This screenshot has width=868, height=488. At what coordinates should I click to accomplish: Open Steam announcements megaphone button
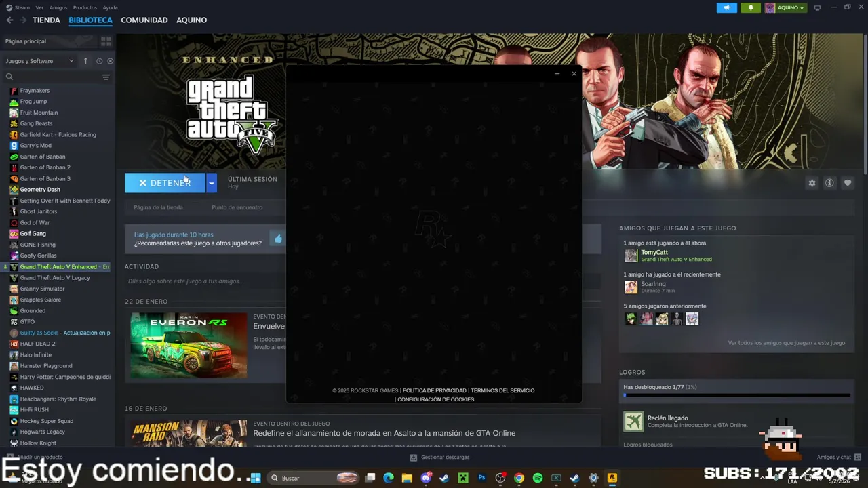pyautogui.click(x=726, y=8)
